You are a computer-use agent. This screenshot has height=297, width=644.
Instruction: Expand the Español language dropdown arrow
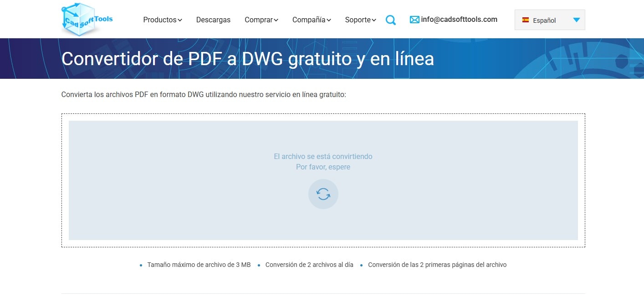(x=576, y=20)
